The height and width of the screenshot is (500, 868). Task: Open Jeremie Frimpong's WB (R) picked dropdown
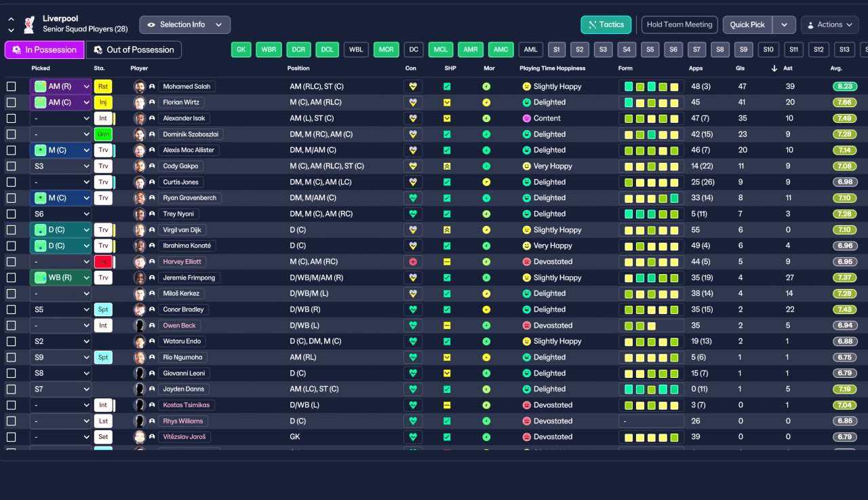click(60, 277)
